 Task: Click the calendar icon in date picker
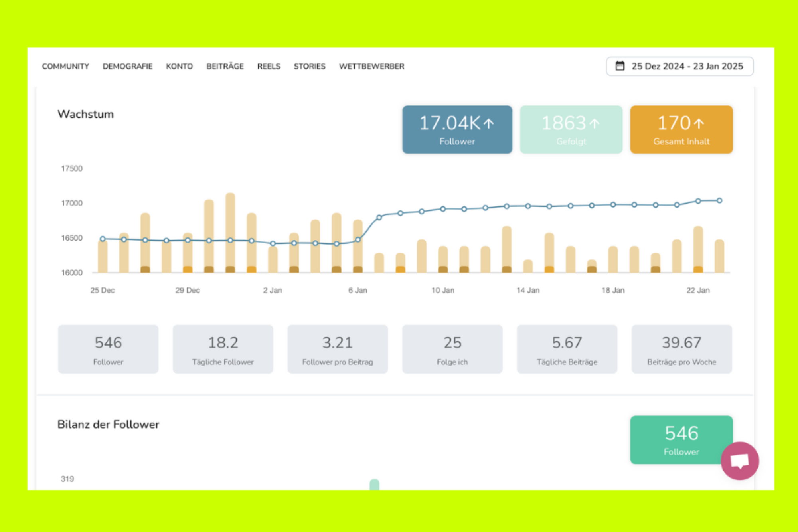620,66
